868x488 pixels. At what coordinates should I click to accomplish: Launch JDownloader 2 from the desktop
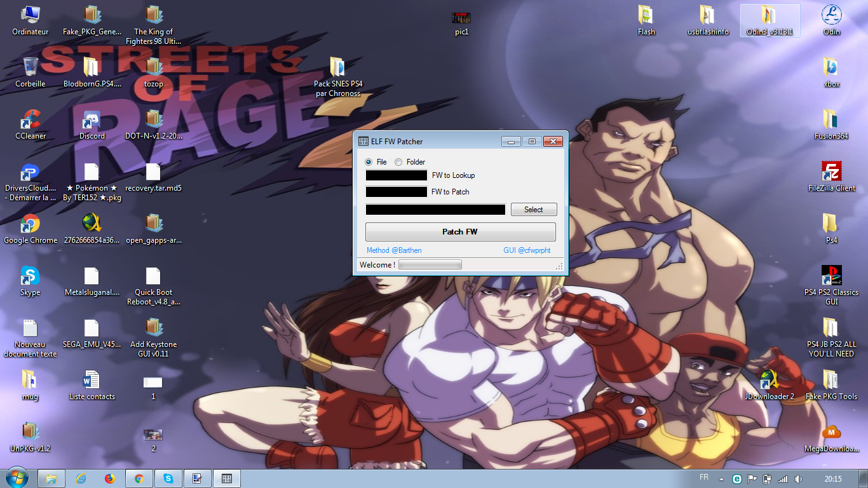(770, 384)
